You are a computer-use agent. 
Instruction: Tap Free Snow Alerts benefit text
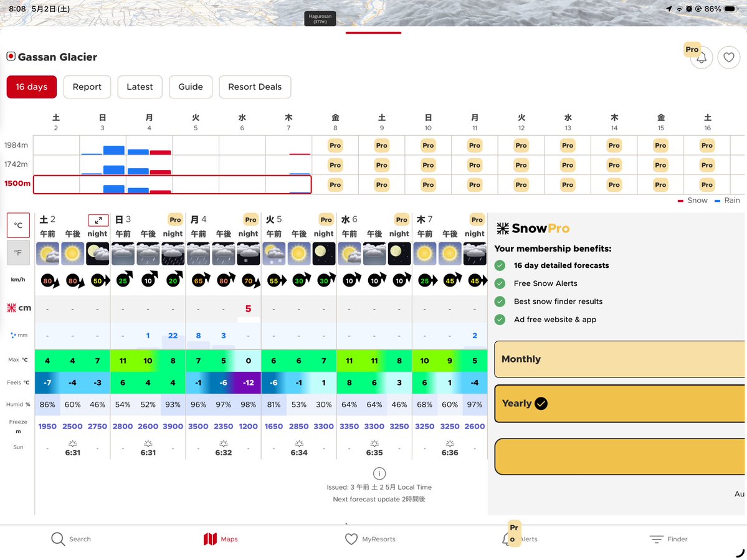pos(546,283)
